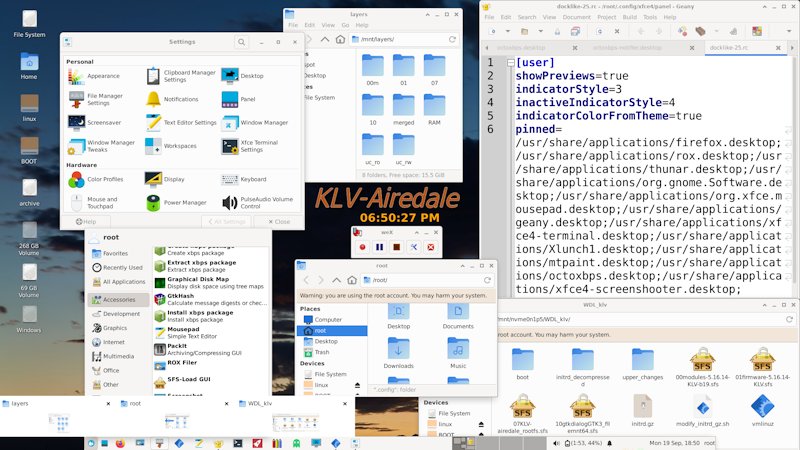800x450 pixels.
Task: Open Panel settings
Action: point(238,99)
